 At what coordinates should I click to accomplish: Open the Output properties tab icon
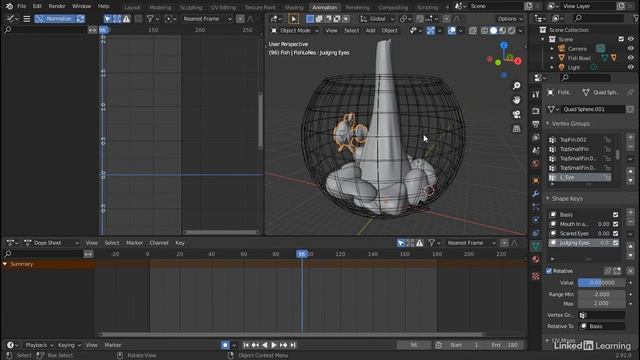(536, 124)
